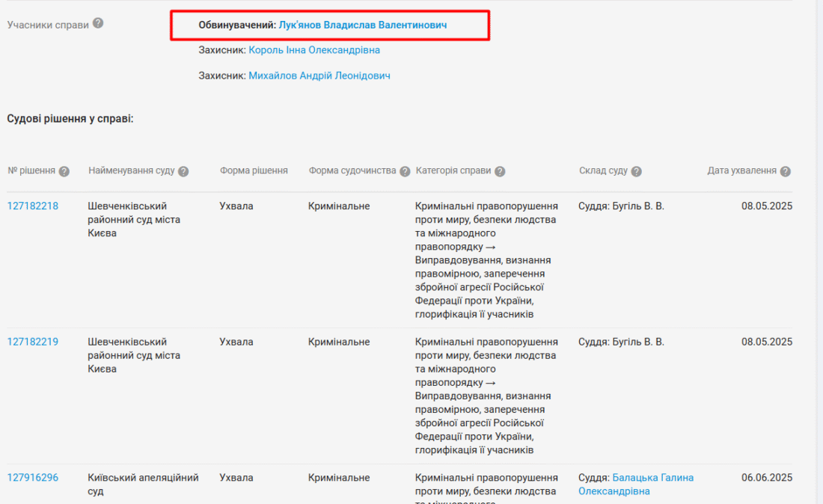Open decision number 127182218
Viewport: 823px width, 504px height.
[33, 206]
